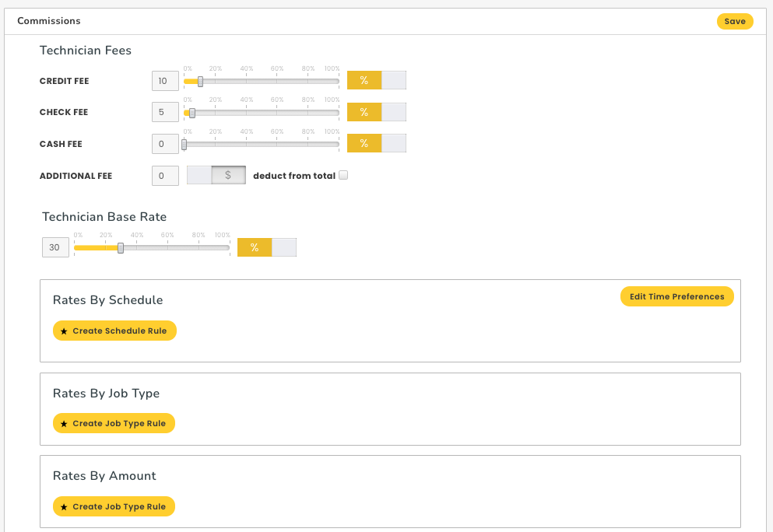Click the Cash Fee value input box
The width and height of the screenshot is (773, 532).
click(x=165, y=144)
